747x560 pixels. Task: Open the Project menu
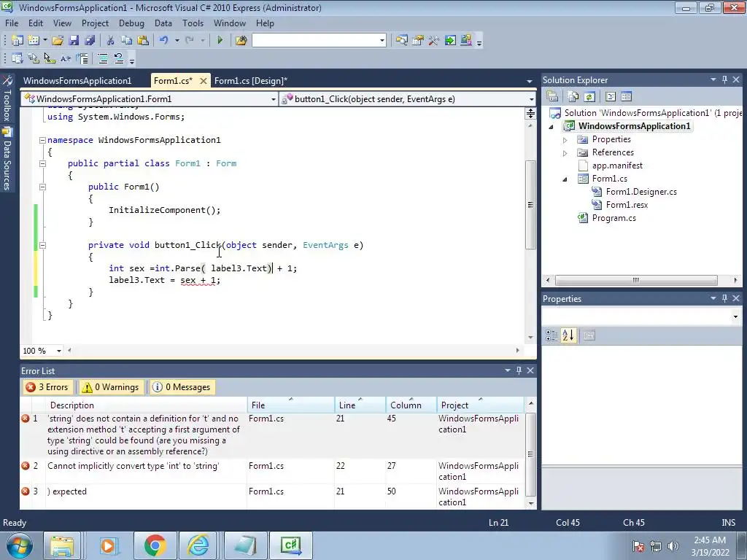click(95, 23)
